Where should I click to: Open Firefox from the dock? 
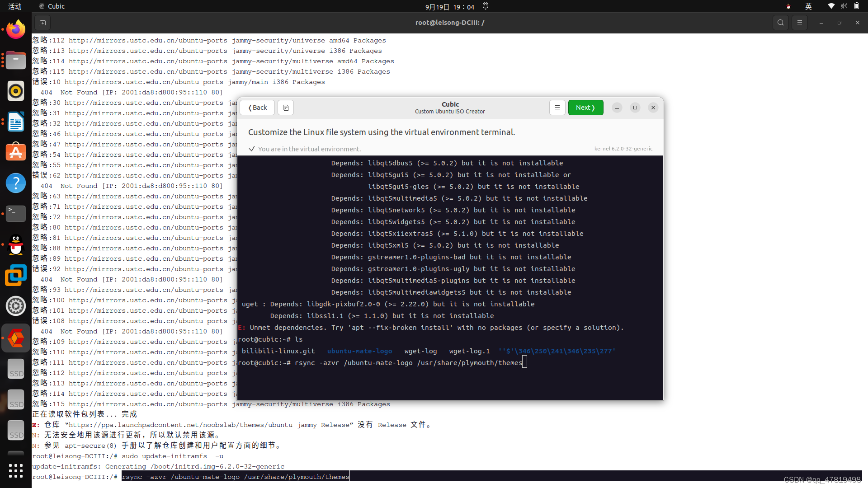[16, 29]
